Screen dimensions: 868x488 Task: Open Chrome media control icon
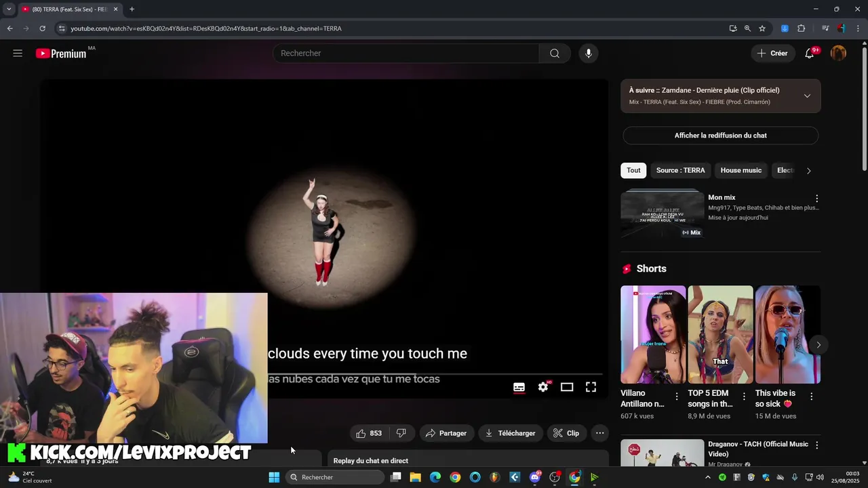coord(825,28)
